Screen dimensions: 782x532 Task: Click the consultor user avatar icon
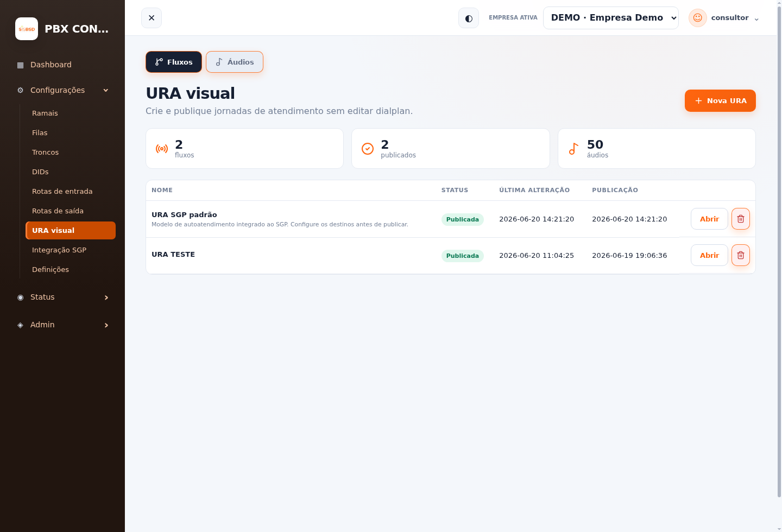(698, 18)
